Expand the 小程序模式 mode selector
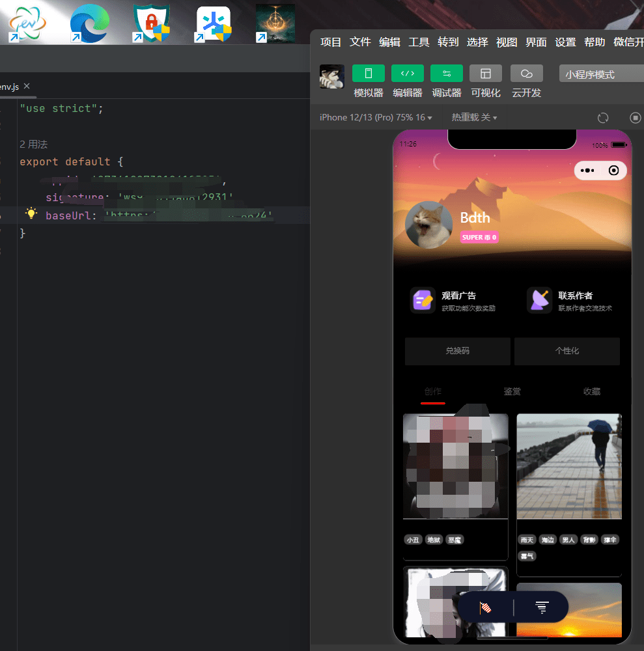Image resolution: width=644 pixels, height=651 pixels. pyautogui.click(x=601, y=74)
